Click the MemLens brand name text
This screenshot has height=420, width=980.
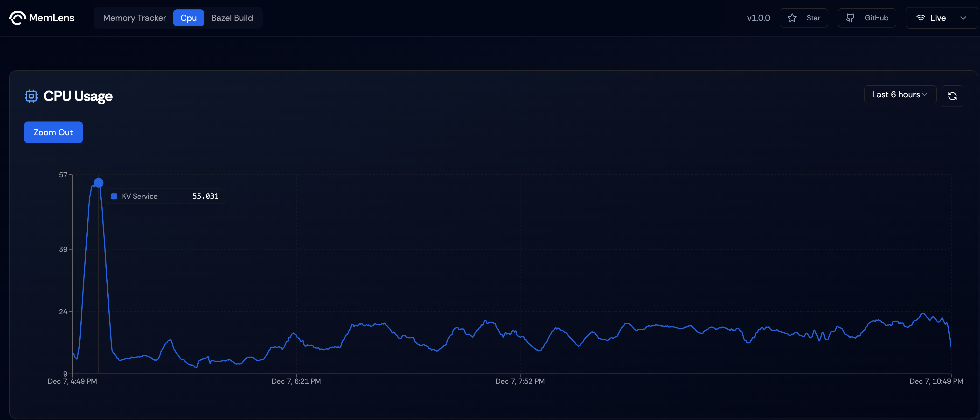coord(52,18)
